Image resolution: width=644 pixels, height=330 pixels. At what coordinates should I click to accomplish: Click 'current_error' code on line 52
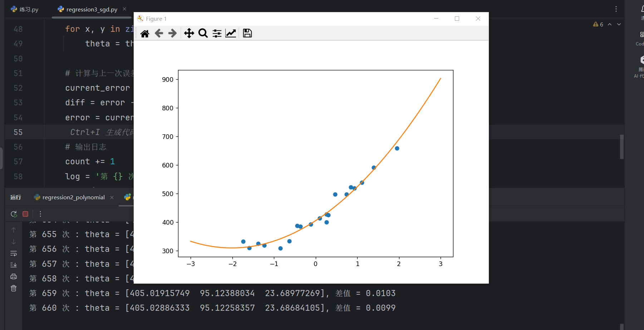(x=97, y=88)
